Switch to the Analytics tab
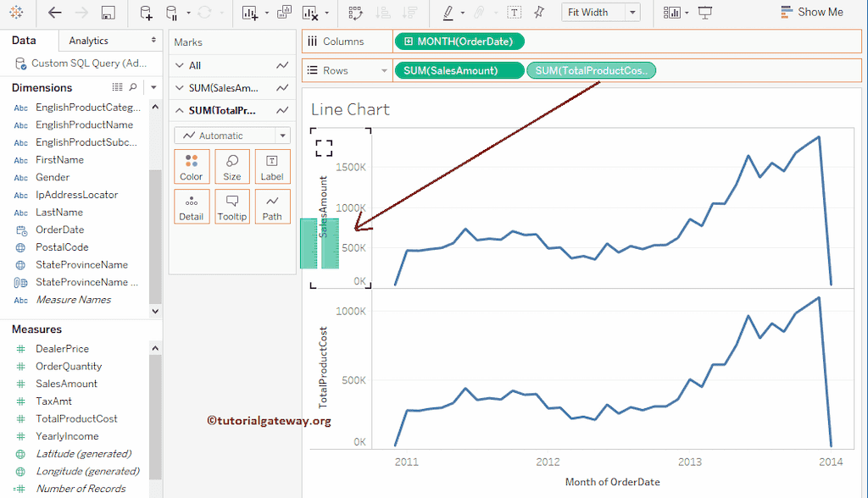The image size is (868, 498). coord(89,41)
